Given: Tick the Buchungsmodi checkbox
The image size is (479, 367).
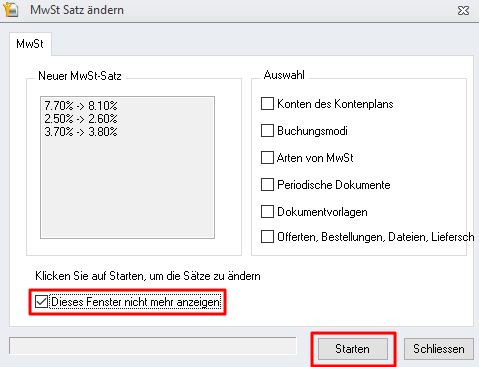Looking at the screenshot, I should [267, 131].
